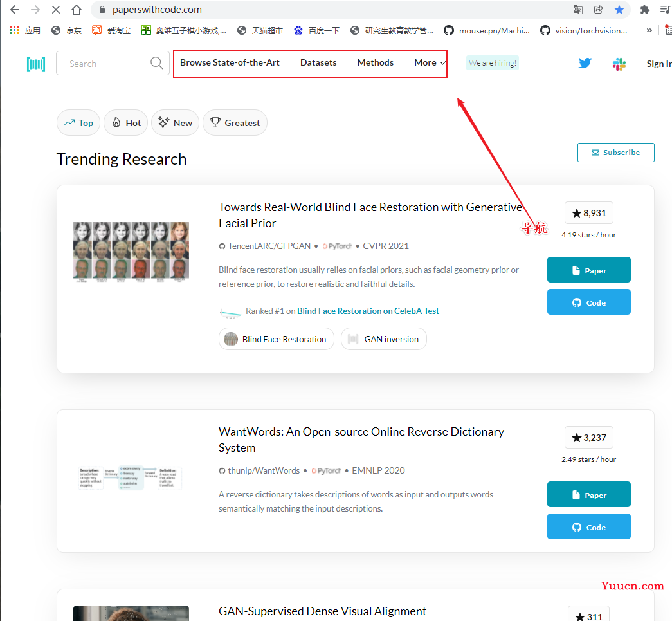
Task: Click the bookmark star in address bar
Action: tap(619, 10)
